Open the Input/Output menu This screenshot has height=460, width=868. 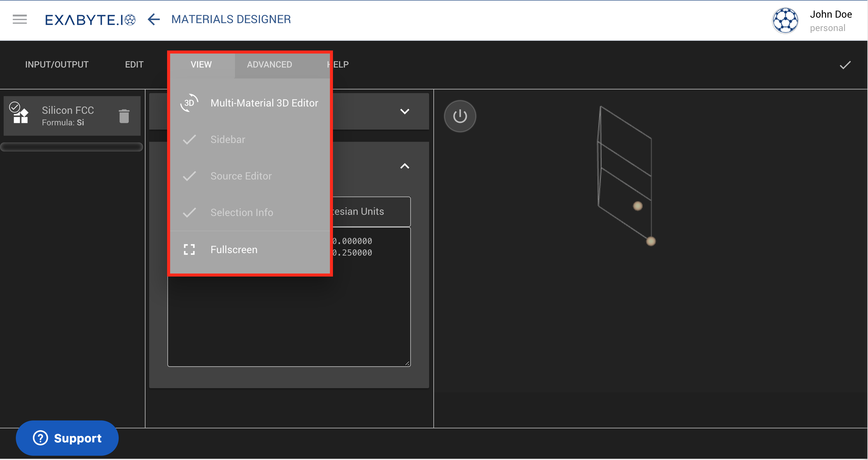tap(57, 65)
